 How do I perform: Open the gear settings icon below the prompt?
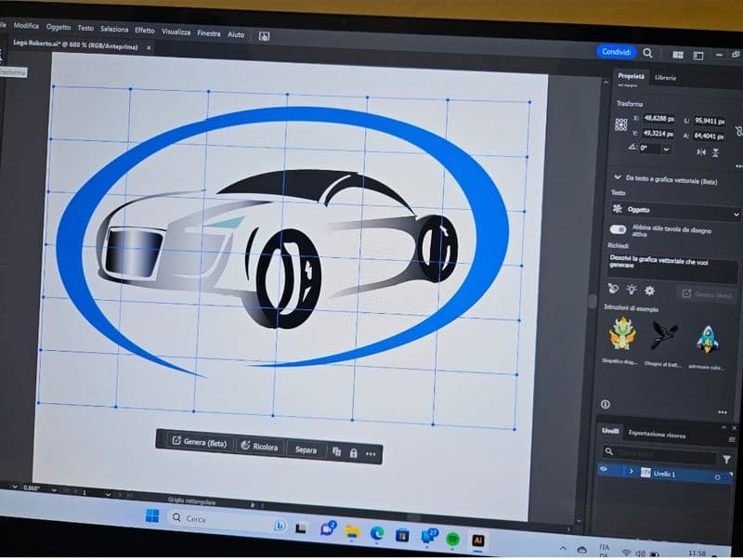click(x=649, y=291)
